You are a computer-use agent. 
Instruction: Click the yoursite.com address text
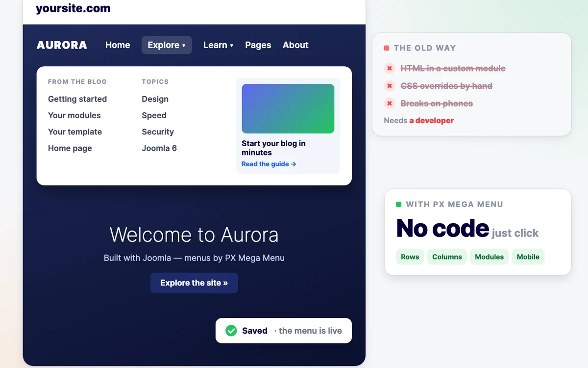73,9
